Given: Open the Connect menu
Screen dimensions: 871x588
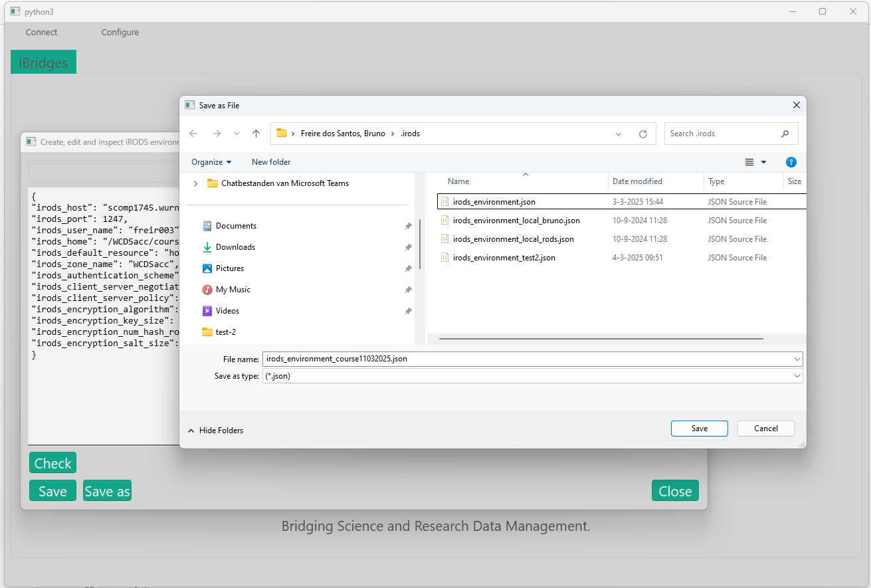Looking at the screenshot, I should [41, 32].
